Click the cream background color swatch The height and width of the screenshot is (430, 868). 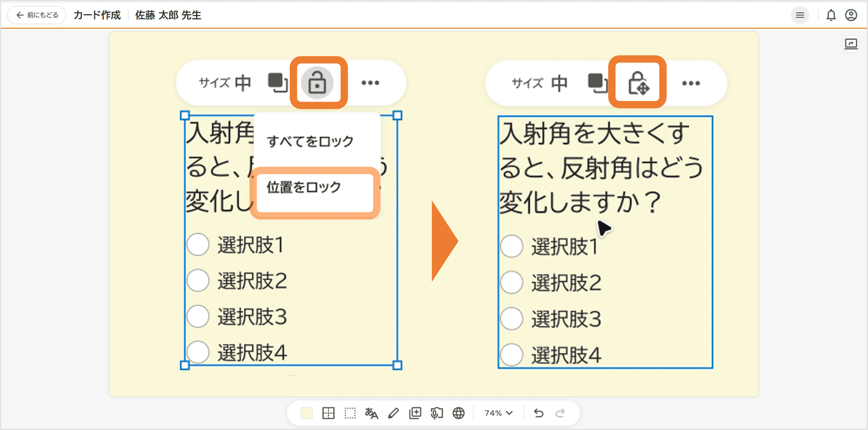(x=307, y=413)
